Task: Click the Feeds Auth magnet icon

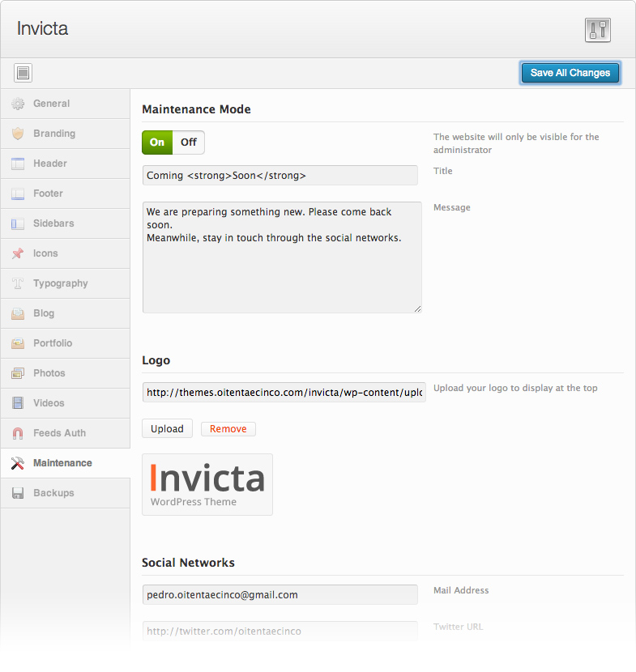Action: pyautogui.click(x=18, y=433)
